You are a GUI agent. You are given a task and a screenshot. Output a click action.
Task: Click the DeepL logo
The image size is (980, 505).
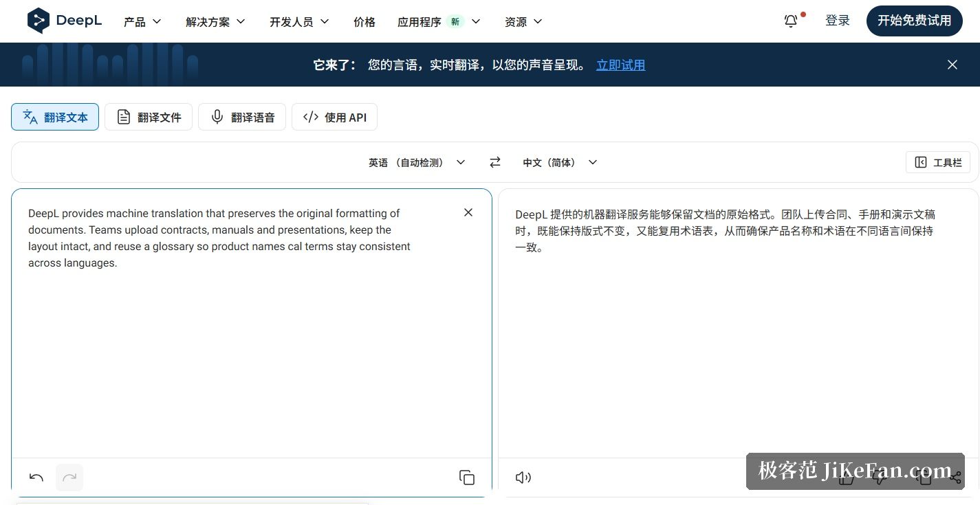click(x=65, y=21)
